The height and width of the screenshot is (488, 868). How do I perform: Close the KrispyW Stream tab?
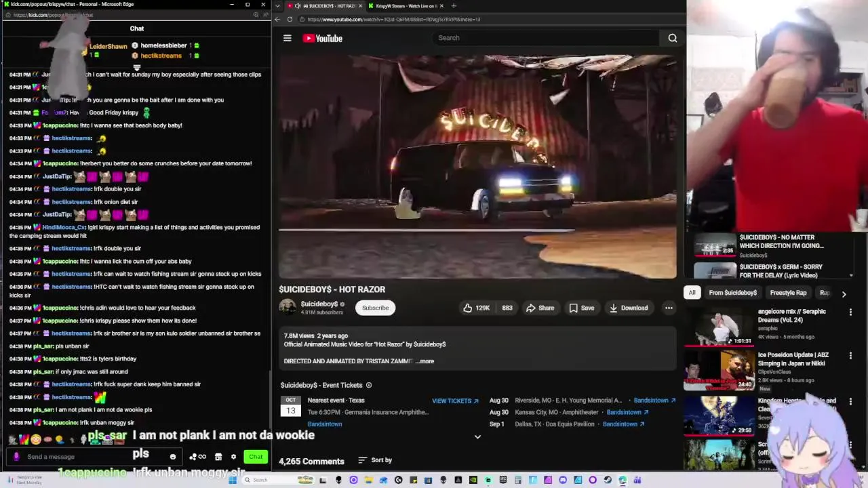[441, 6]
